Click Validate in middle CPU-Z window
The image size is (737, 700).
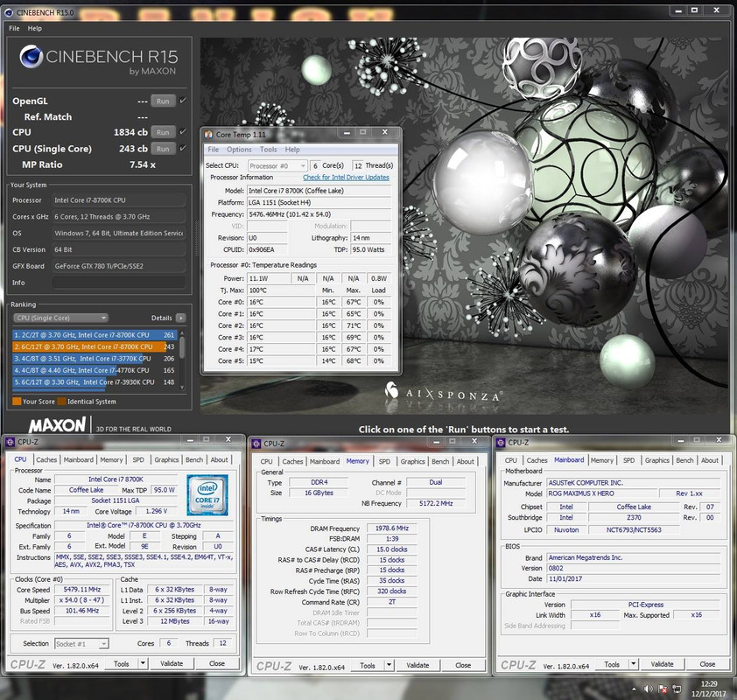[x=418, y=666]
